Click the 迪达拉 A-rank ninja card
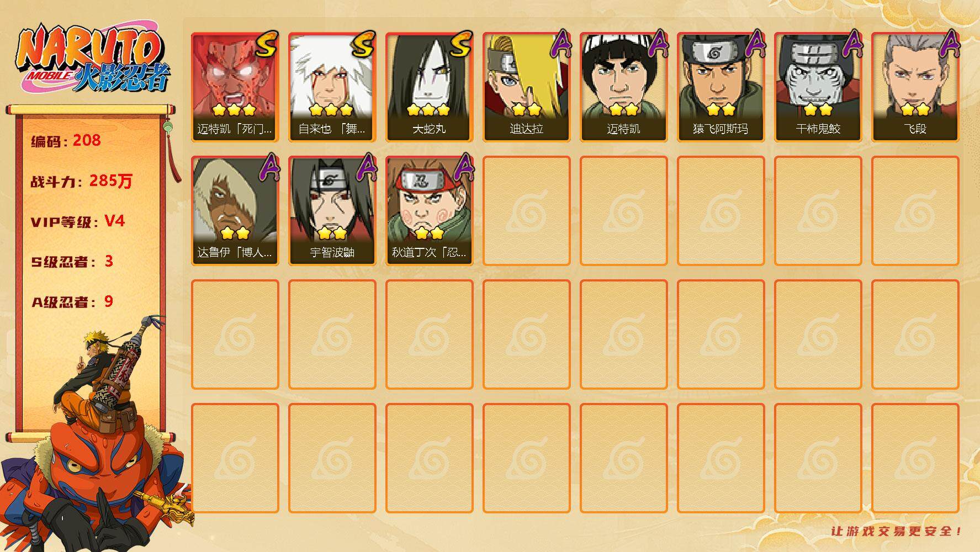 (x=526, y=87)
